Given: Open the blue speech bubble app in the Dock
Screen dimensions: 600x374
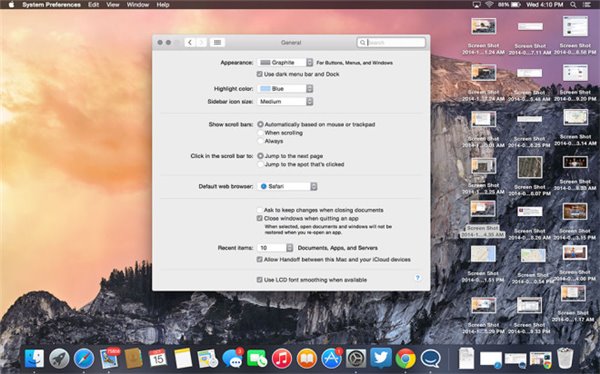Looking at the screenshot, I should 430,359.
